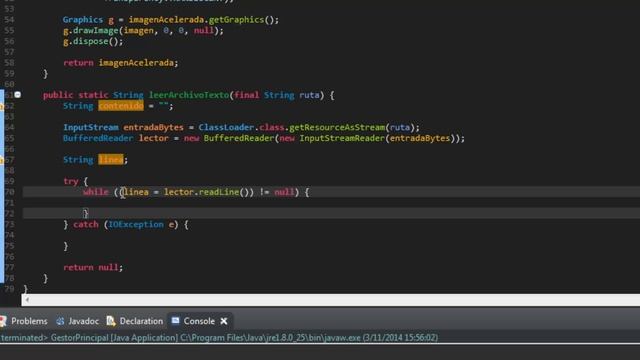
Task: Click the closing brace of the while loop
Action: (85, 213)
